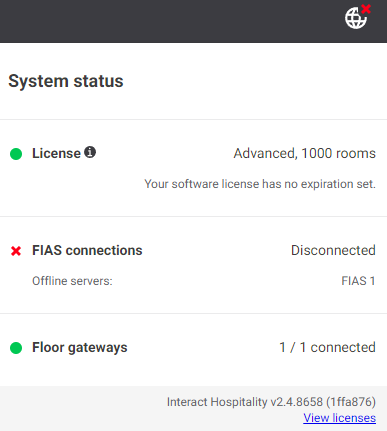This screenshot has height=431, width=387.
Task: Click the license no expiration message
Action: click(x=260, y=184)
